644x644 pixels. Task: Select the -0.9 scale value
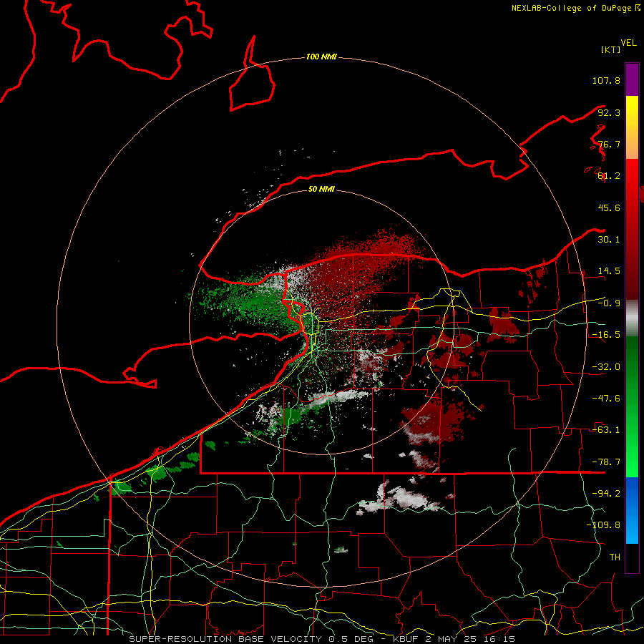pos(609,303)
